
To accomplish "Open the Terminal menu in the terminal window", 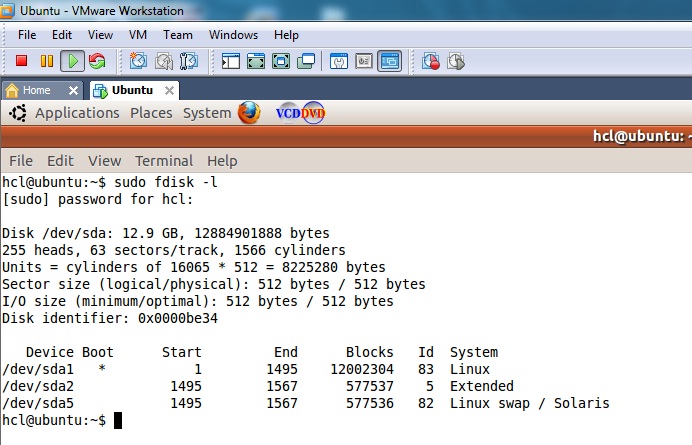I will pos(164,161).
